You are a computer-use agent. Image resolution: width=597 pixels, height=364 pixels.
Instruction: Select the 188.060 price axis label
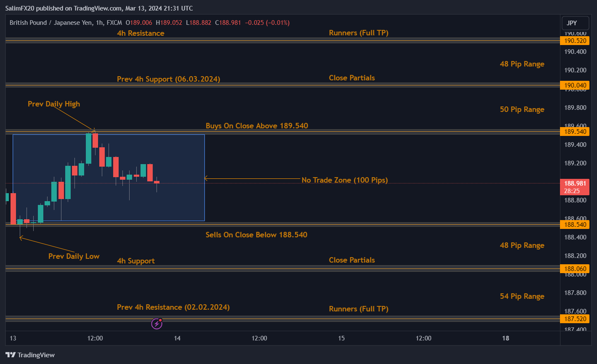(574, 268)
